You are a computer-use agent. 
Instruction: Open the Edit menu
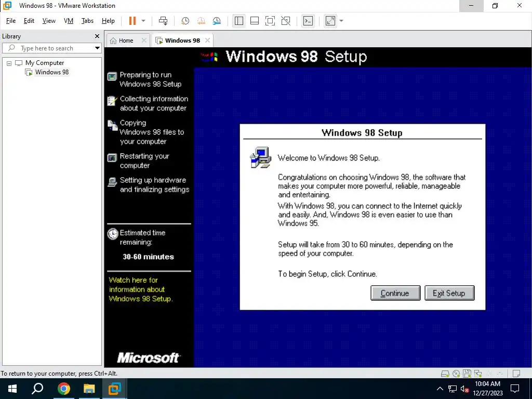click(29, 21)
